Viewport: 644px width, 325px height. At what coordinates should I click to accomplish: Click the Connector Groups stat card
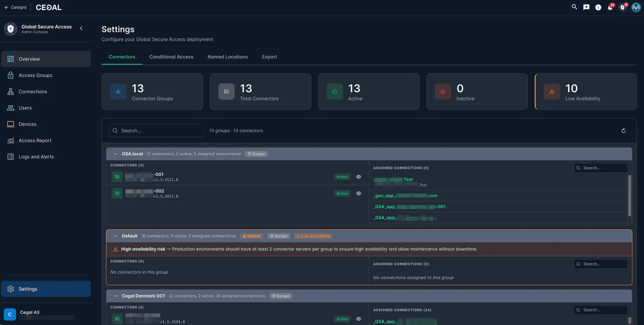pos(152,91)
